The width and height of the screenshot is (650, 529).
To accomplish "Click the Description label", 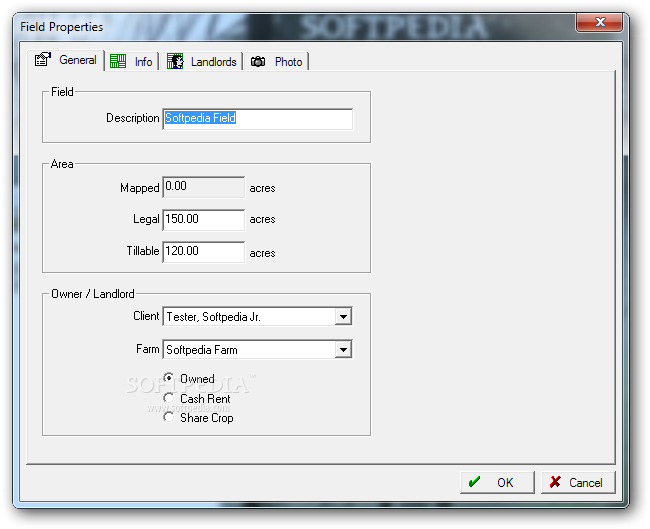I will pyautogui.click(x=133, y=118).
